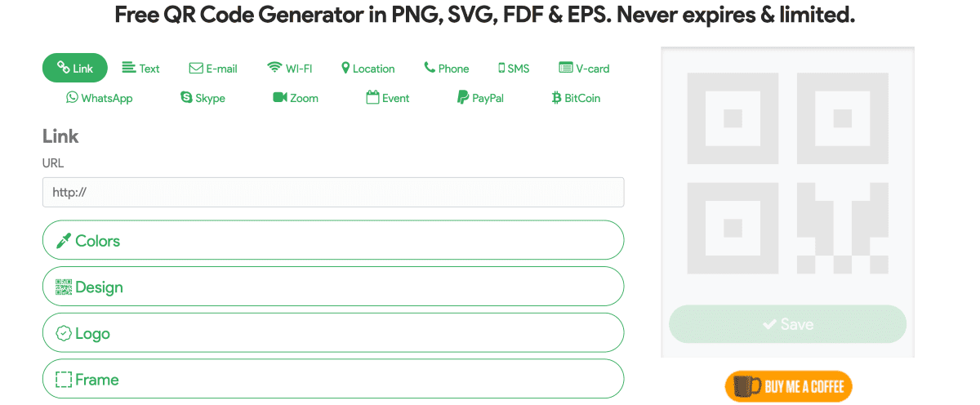Choose the BitCoin icon
Image resolution: width=980 pixels, height=405 pixels.
click(x=556, y=98)
